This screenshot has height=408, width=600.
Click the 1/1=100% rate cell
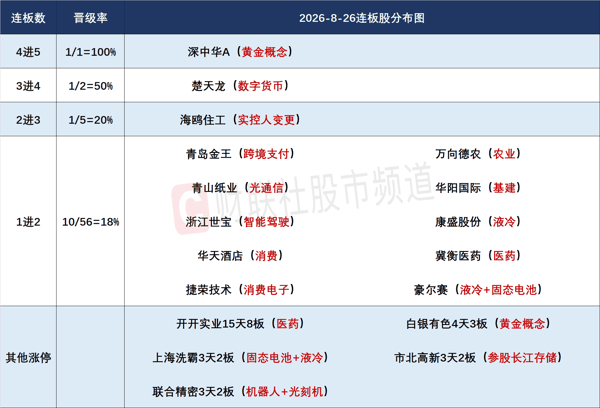tap(90, 52)
